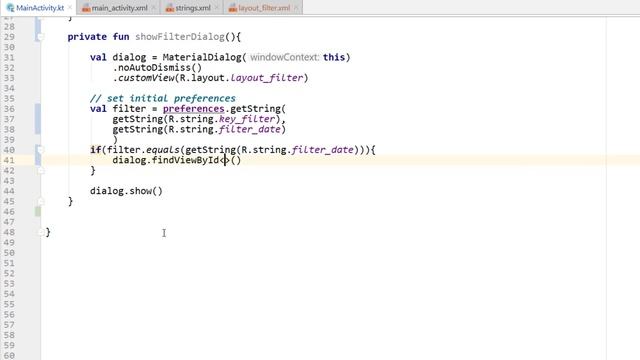Open the strings.xml editor tab
Image resolution: width=640 pixels, height=360 pixels.
pos(193,8)
